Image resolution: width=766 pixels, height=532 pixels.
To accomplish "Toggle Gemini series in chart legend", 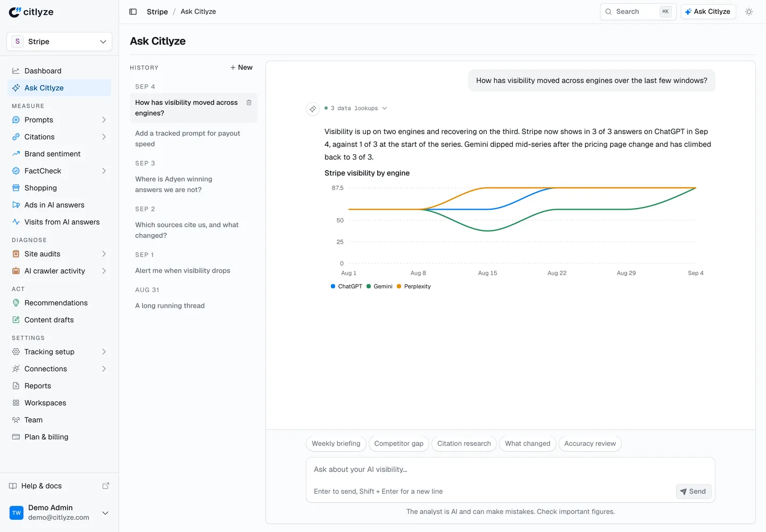I will pos(379,286).
